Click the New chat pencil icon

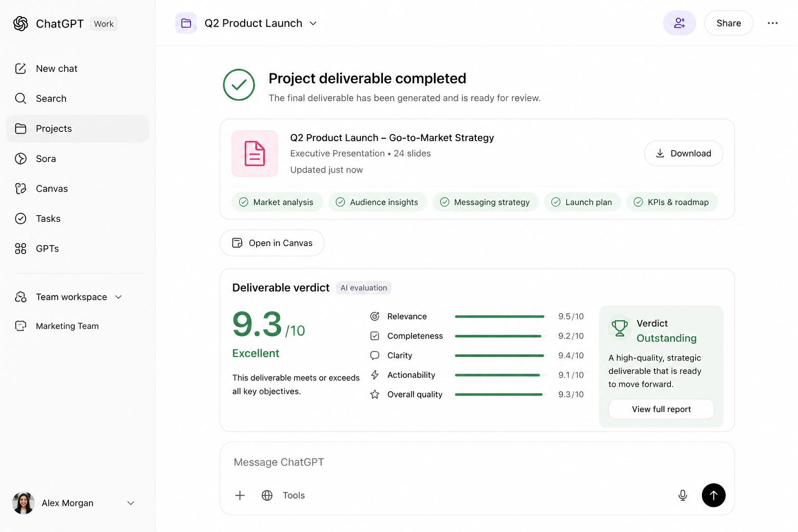coord(21,69)
